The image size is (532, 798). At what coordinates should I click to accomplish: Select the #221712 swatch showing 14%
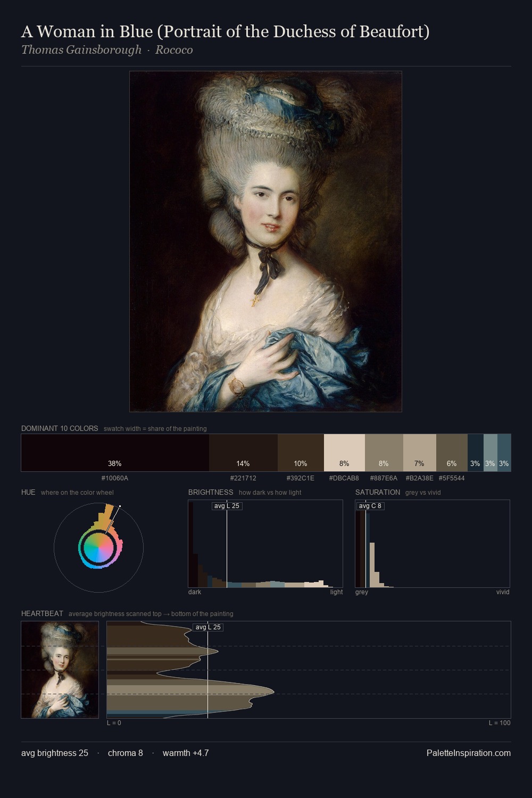tap(243, 453)
